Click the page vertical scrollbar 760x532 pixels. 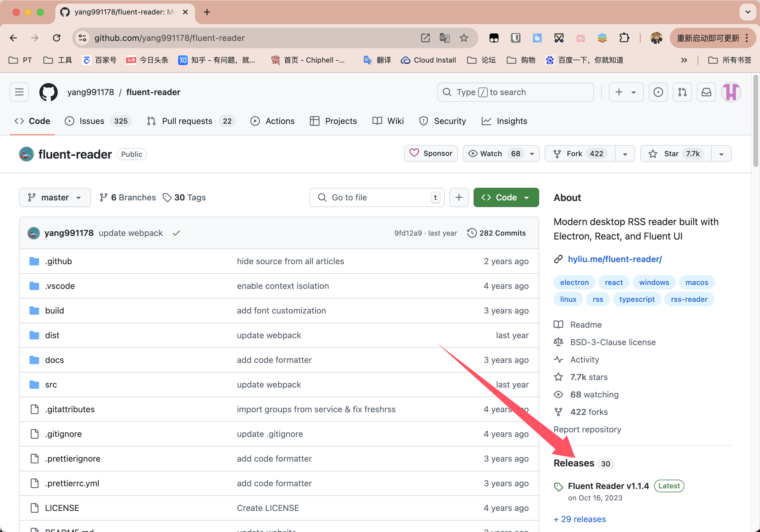[755, 121]
